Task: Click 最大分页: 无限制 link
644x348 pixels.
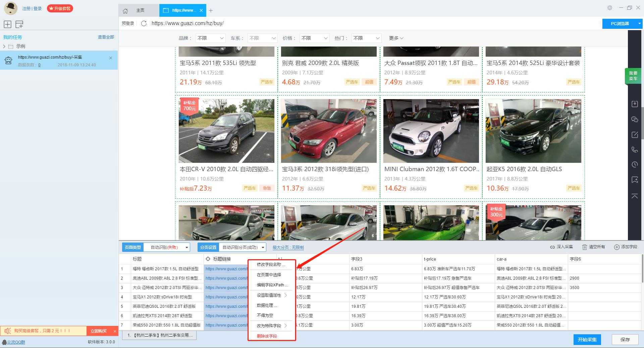Action: point(288,248)
